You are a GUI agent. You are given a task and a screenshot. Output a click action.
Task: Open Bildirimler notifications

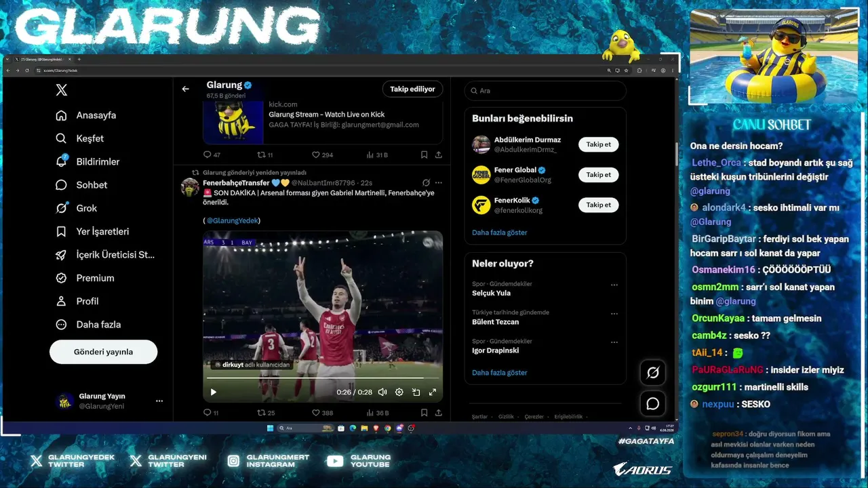click(x=87, y=161)
